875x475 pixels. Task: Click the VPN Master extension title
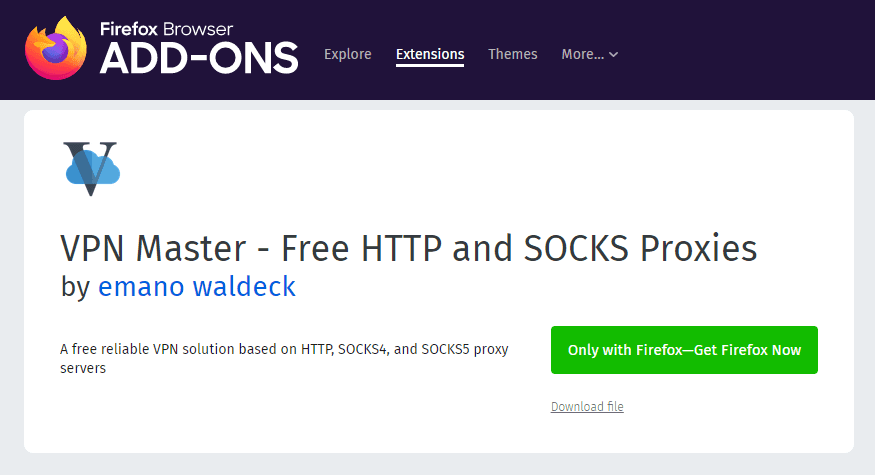point(408,247)
